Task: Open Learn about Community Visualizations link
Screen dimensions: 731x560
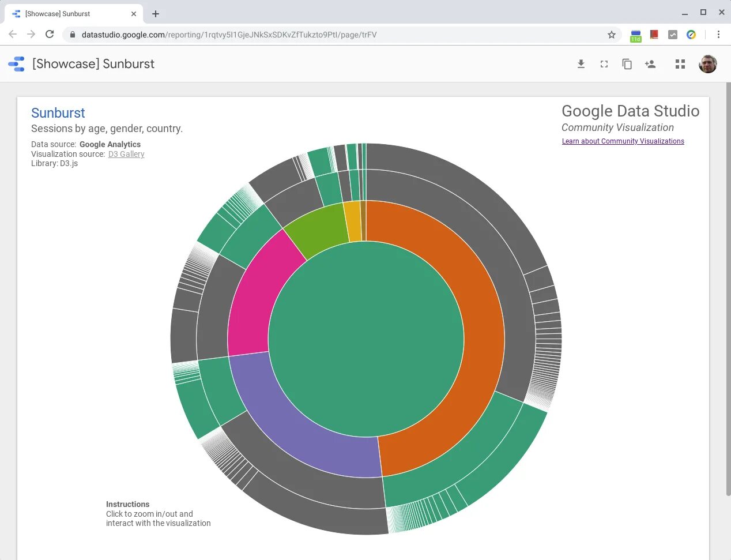Action: click(x=623, y=141)
